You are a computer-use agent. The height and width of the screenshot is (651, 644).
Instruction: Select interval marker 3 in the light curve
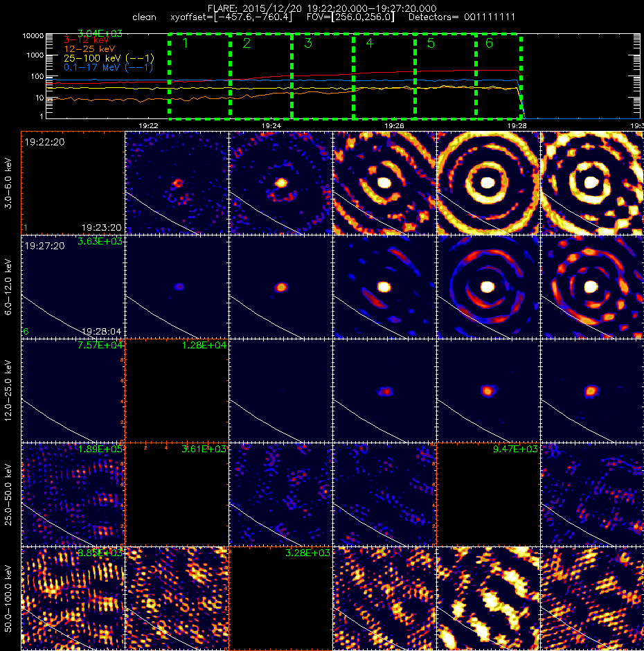pos(308,43)
